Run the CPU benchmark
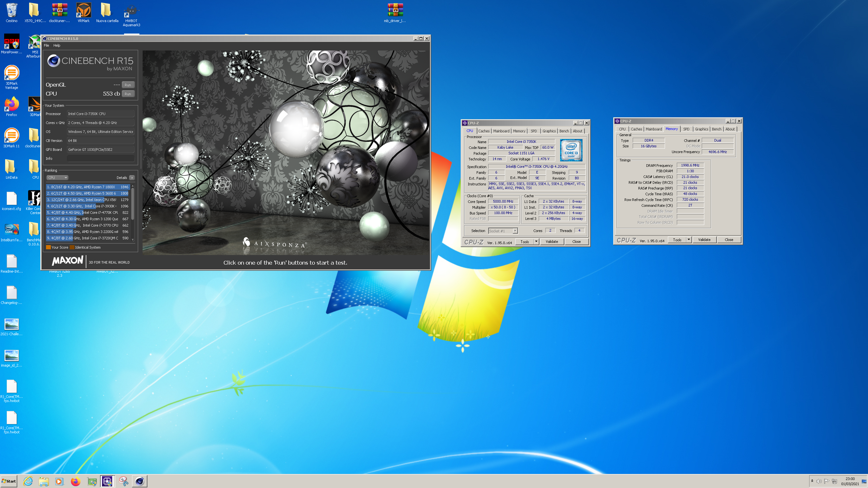The image size is (868, 488). [128, 94]
